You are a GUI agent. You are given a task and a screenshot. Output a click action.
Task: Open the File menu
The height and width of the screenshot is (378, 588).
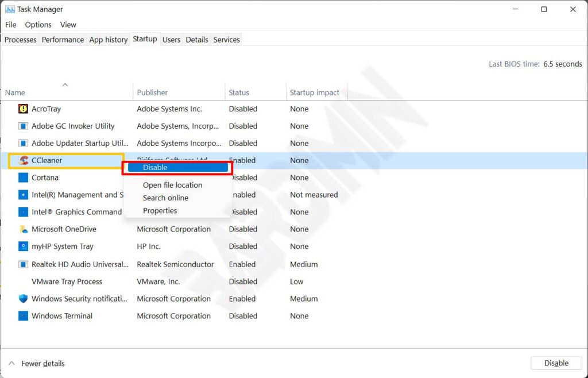(10, 25)
